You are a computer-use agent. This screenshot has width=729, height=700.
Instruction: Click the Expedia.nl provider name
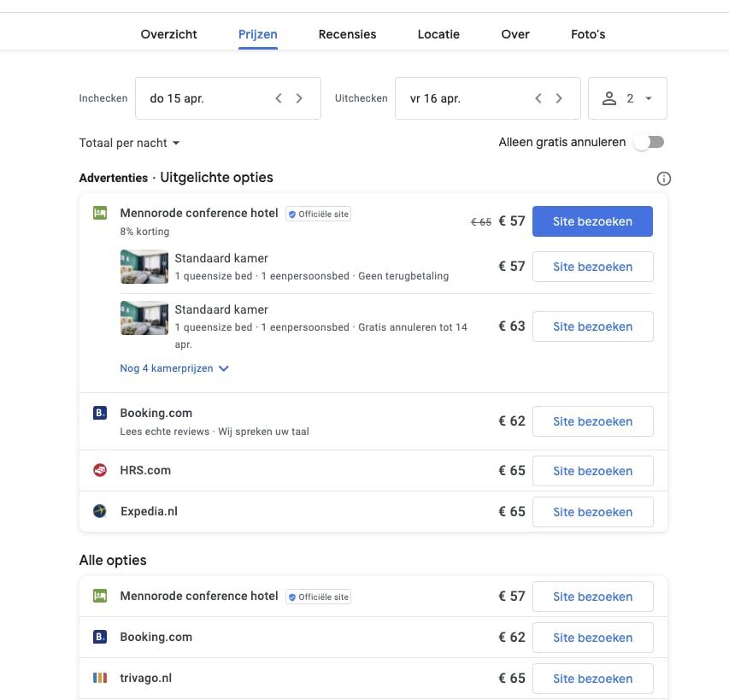tap(149, 511)
